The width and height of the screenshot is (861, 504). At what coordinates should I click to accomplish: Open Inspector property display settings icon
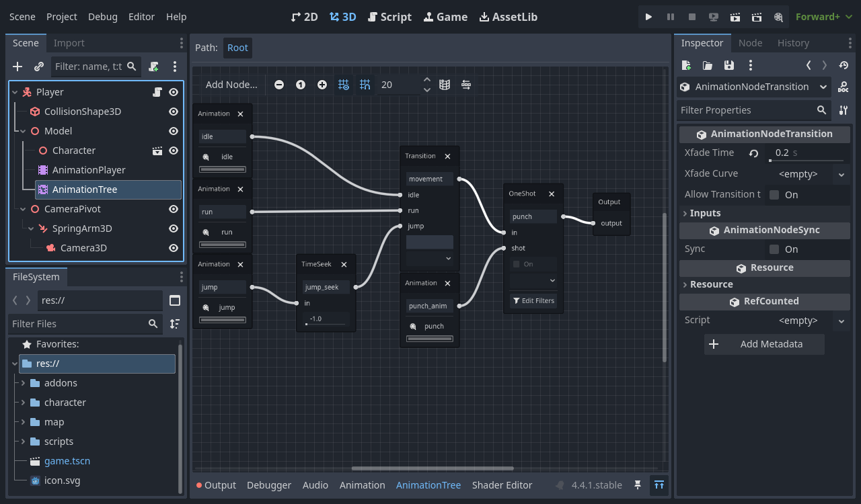pyautogui.click(x=844, y=110)
